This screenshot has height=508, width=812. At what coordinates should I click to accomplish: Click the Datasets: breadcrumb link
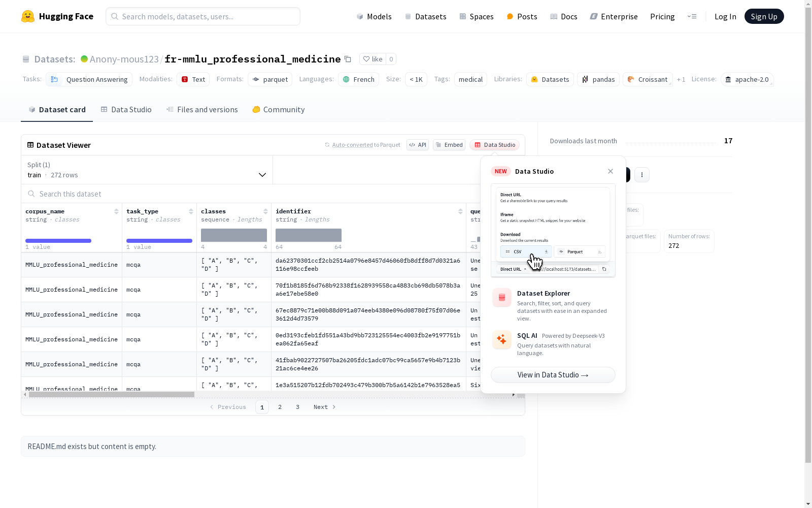(x=54, y=59)
